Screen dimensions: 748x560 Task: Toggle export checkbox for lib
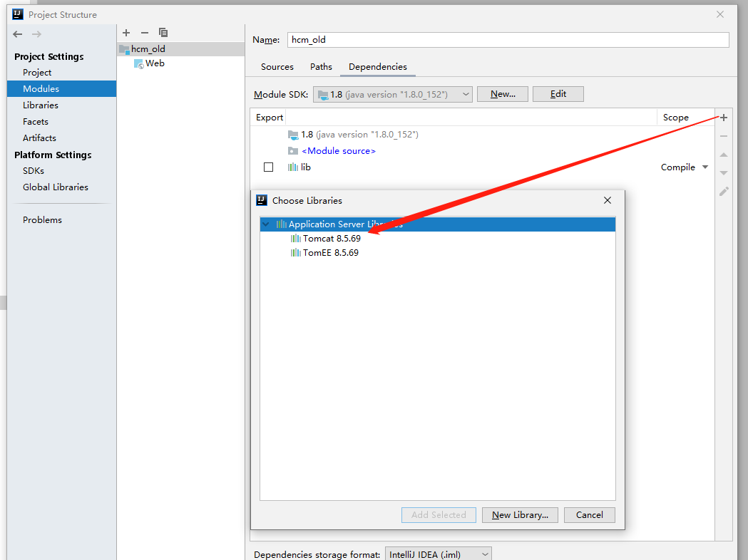click(269, 167)
